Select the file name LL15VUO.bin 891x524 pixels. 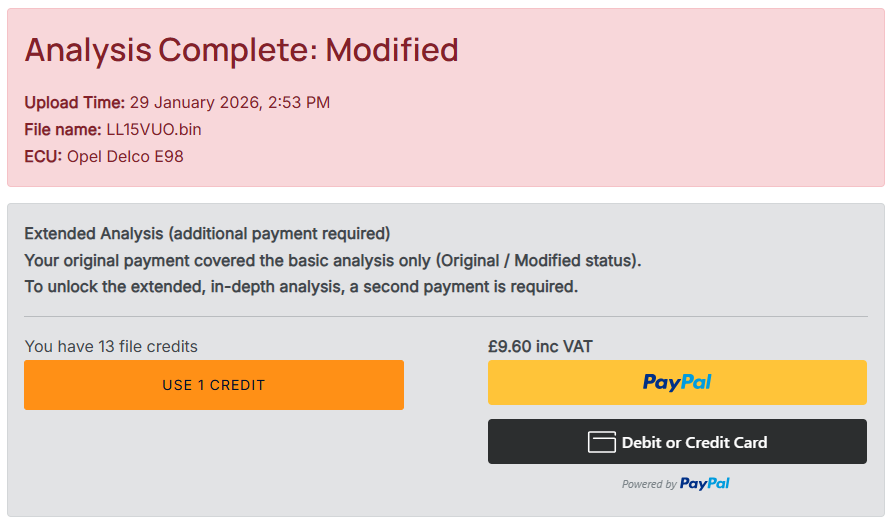click(154, 129)
